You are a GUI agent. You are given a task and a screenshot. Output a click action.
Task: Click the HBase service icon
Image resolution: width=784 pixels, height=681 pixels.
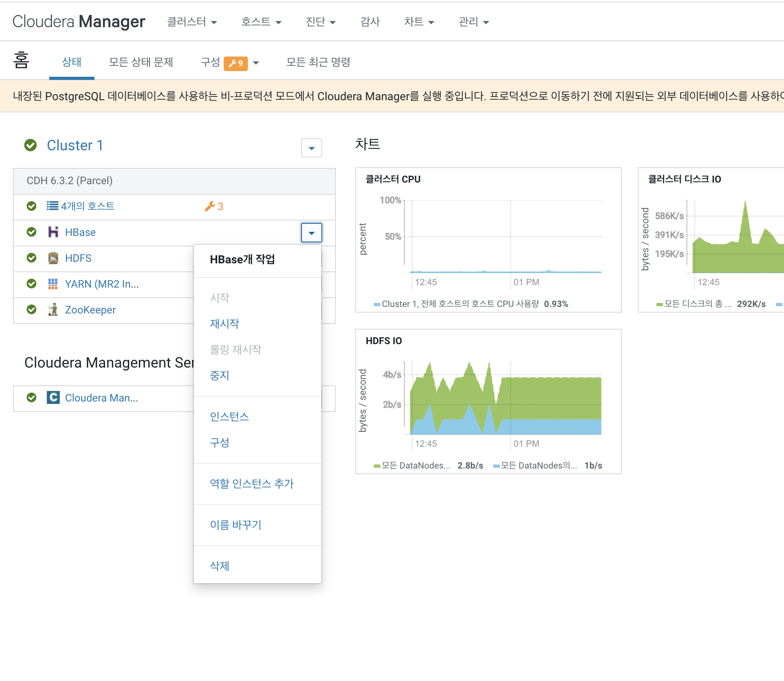coord(53,232)
